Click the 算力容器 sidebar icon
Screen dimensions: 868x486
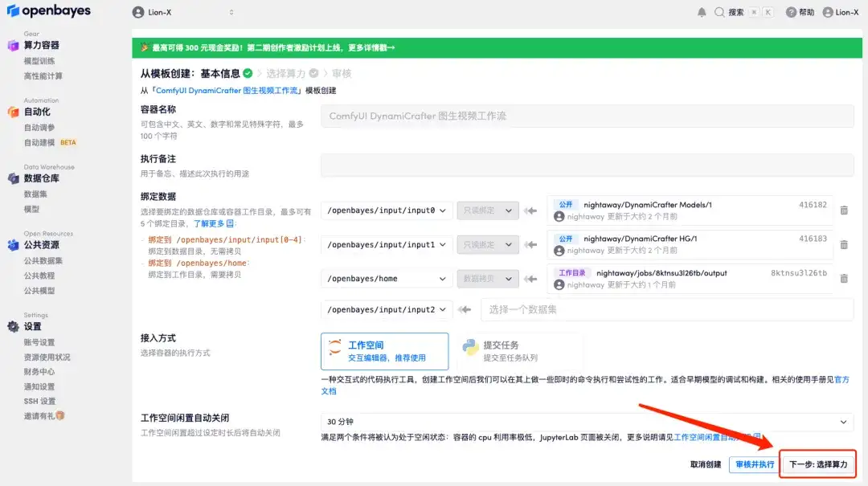tap(13, 46)
